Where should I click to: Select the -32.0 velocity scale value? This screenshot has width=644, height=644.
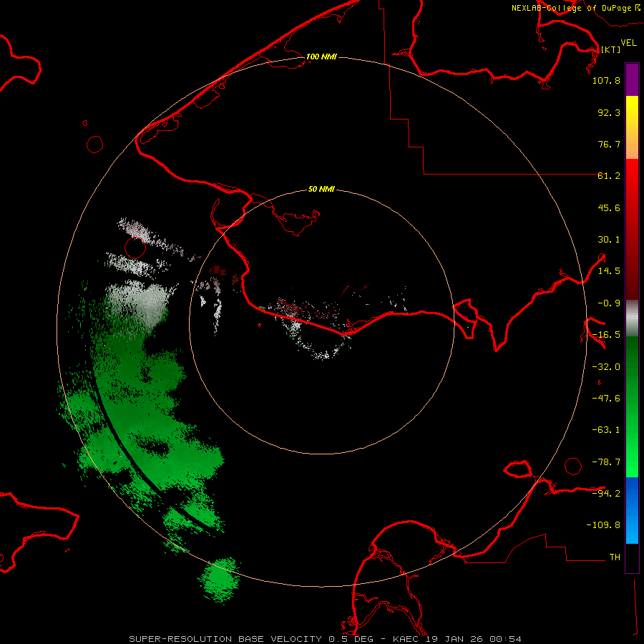[606, 367]
